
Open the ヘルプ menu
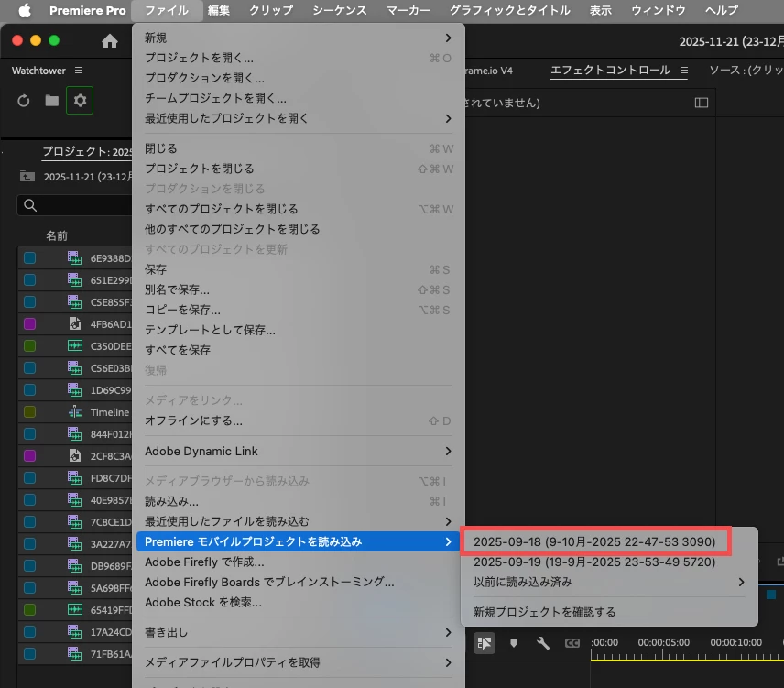pyautogui.click(x=722, y=10)
